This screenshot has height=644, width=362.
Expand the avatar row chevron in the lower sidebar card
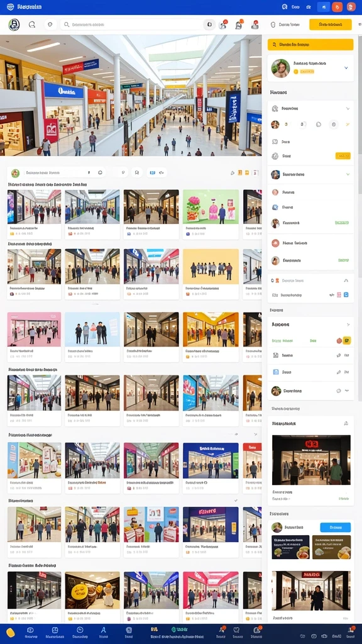tap(347, 391)
